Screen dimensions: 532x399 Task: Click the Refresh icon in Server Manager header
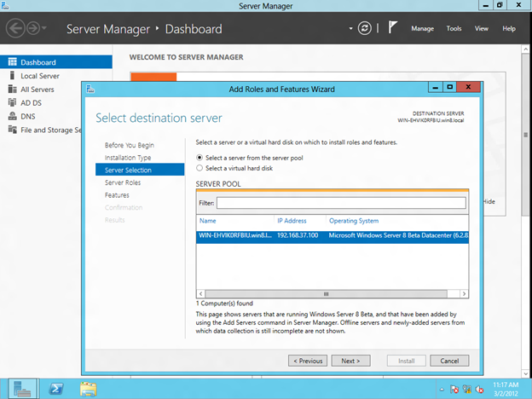coord(366,28)
